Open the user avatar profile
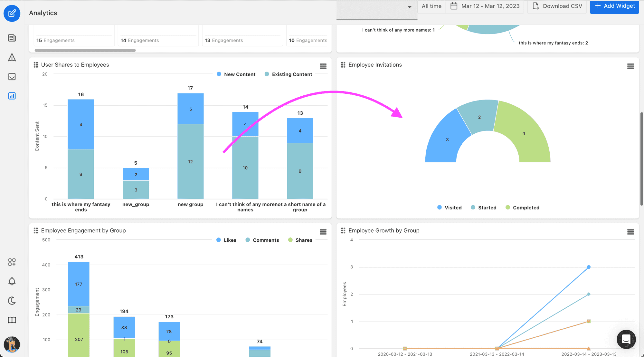This screenshot has width=644, height=357. tap(12, 344)
